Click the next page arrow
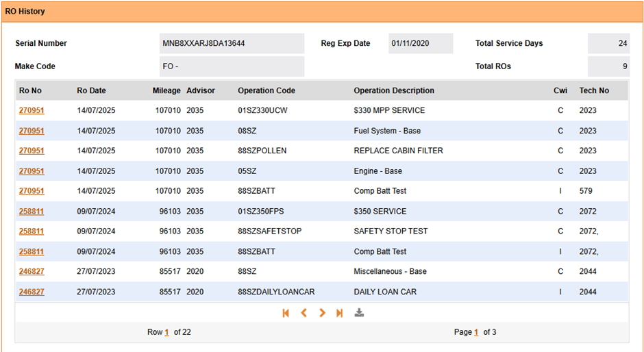Screen dimensions: 644x352 click(x=322, y=313)
